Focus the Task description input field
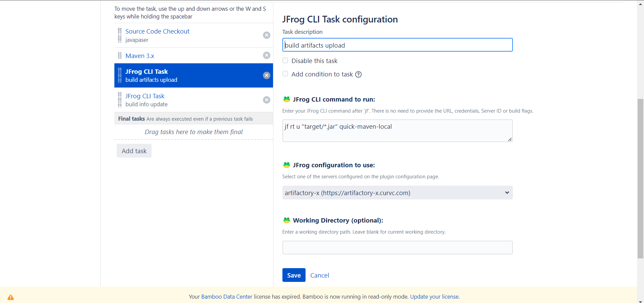 pyautogui.click(x=397, y=45)
